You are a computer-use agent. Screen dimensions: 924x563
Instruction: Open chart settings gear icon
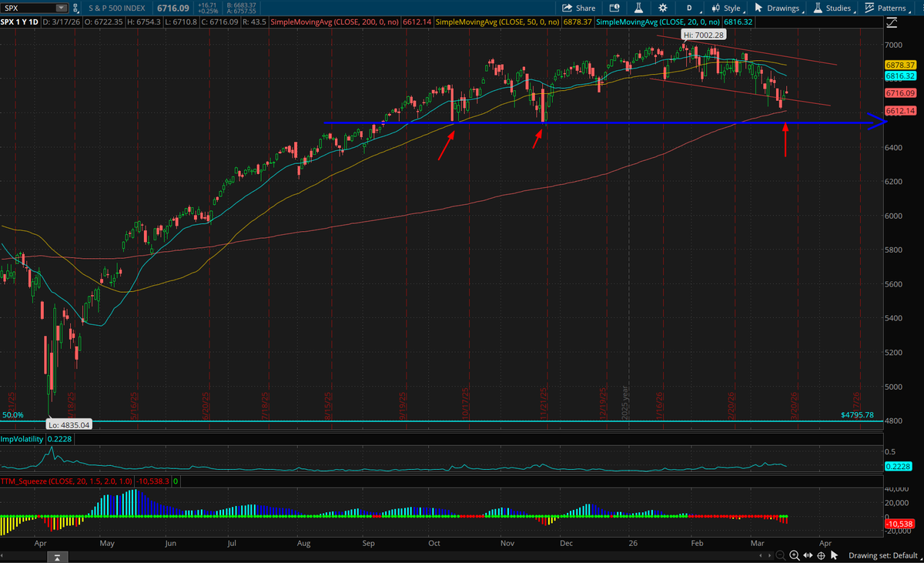pos(662,8)
